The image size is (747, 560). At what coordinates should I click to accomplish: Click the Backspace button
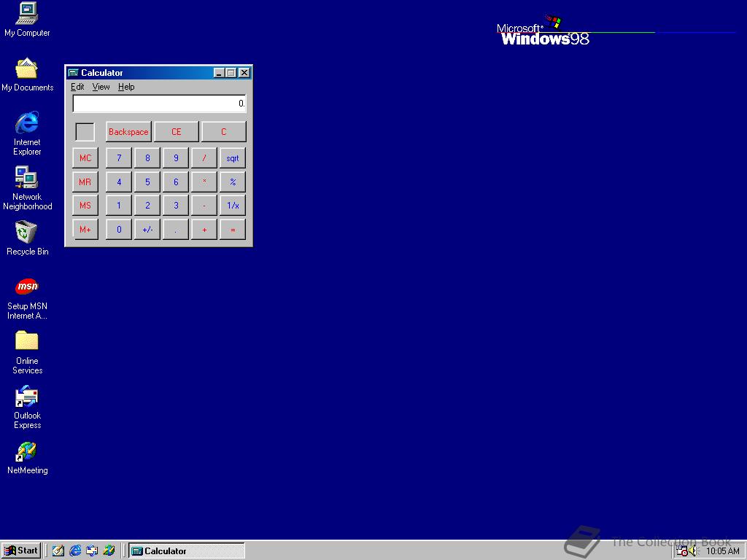[x=128, y=132]
